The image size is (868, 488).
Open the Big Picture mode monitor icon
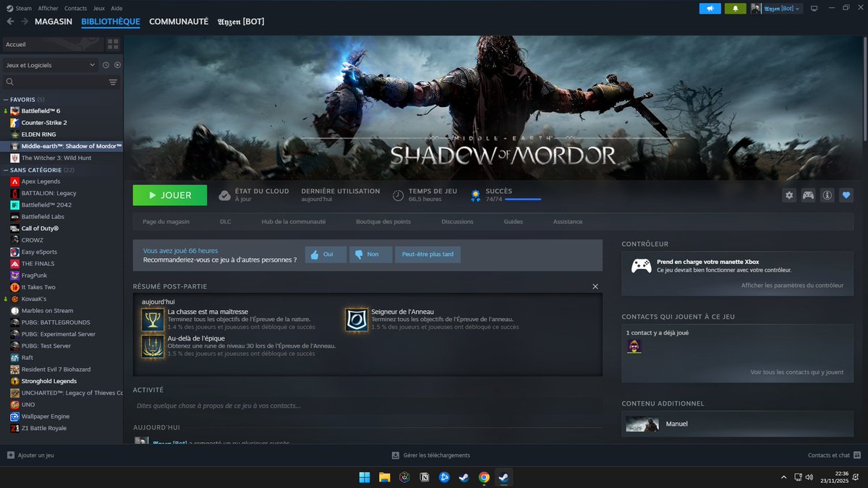tap(814, 9)
